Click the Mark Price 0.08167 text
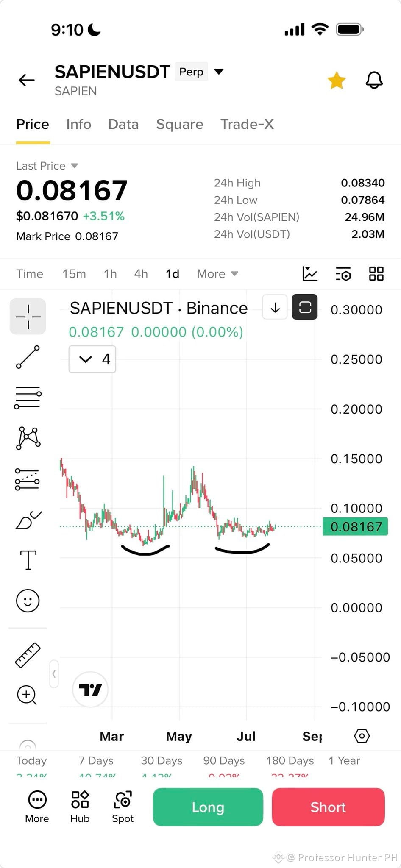The image size is (401, 868). pyautogui.click(x=67, y=236)
